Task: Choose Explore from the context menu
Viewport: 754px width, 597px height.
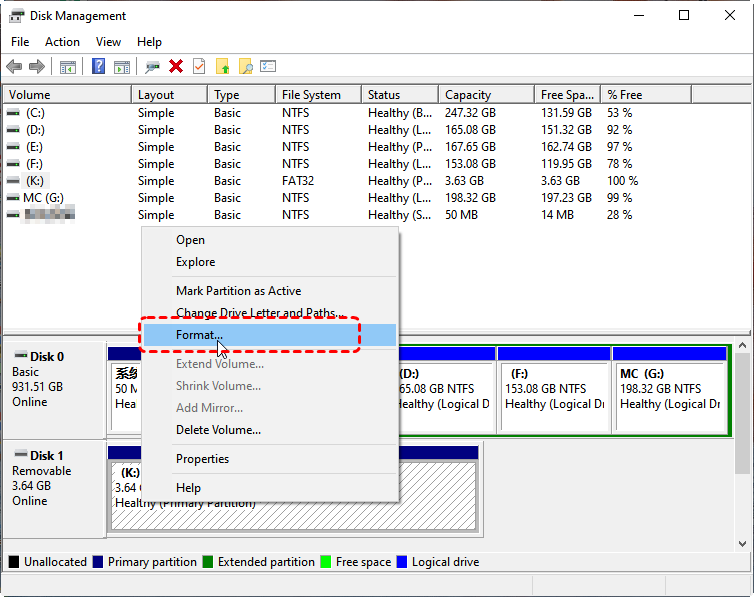Action: (270, 262)
